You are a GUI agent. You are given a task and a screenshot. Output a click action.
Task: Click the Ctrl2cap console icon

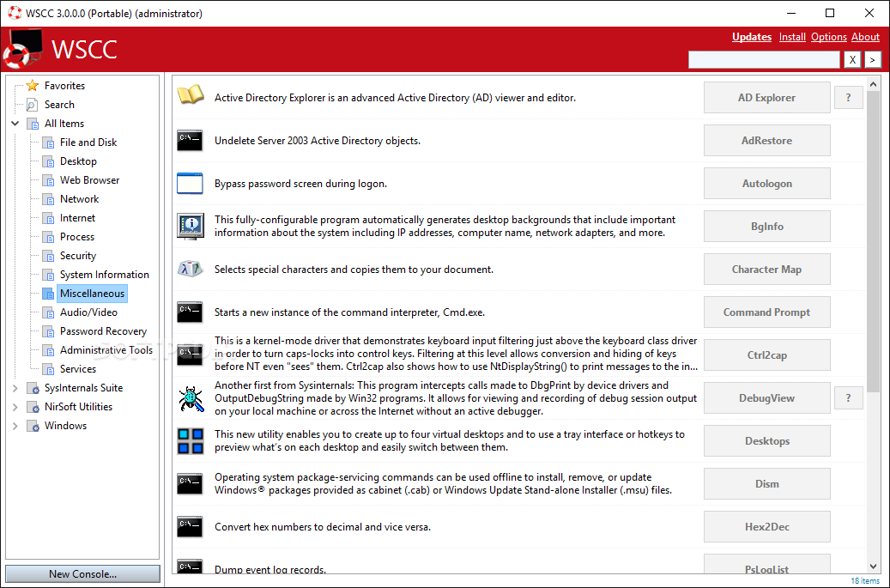(x=190, y=355)
